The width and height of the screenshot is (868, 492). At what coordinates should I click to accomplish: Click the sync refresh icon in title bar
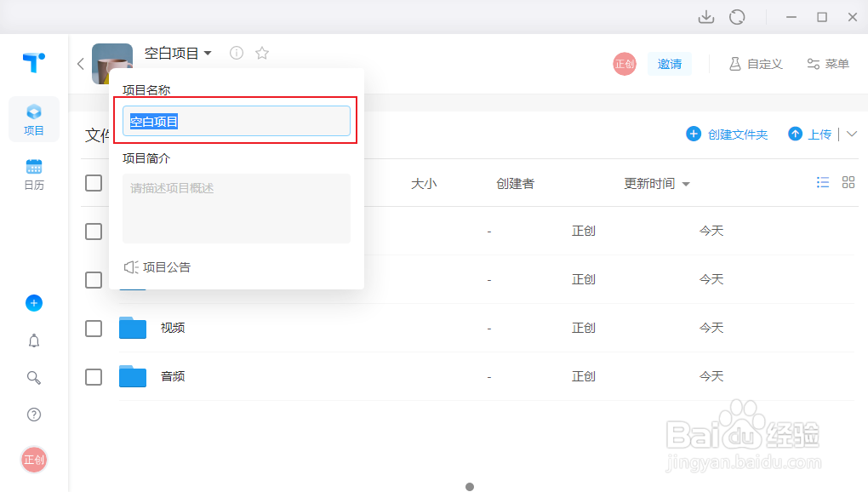(738, 17)
